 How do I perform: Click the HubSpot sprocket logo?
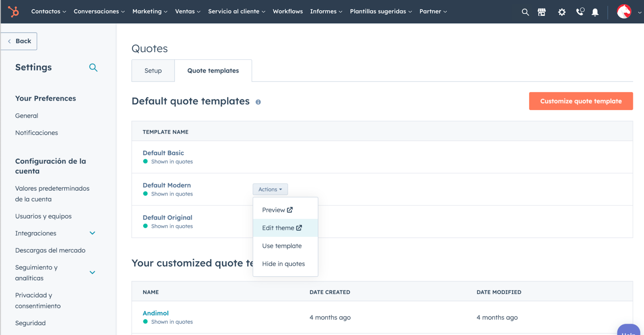13,12
